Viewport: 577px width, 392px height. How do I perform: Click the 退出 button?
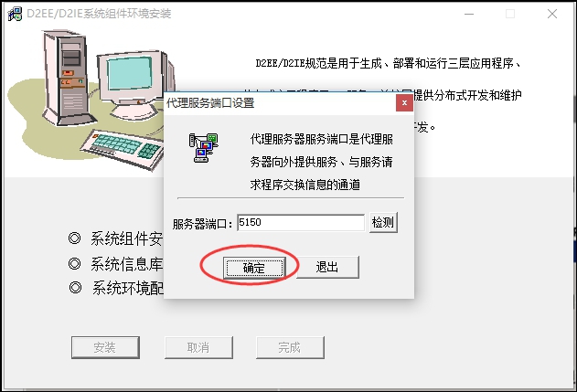click(x=327, y=267)
